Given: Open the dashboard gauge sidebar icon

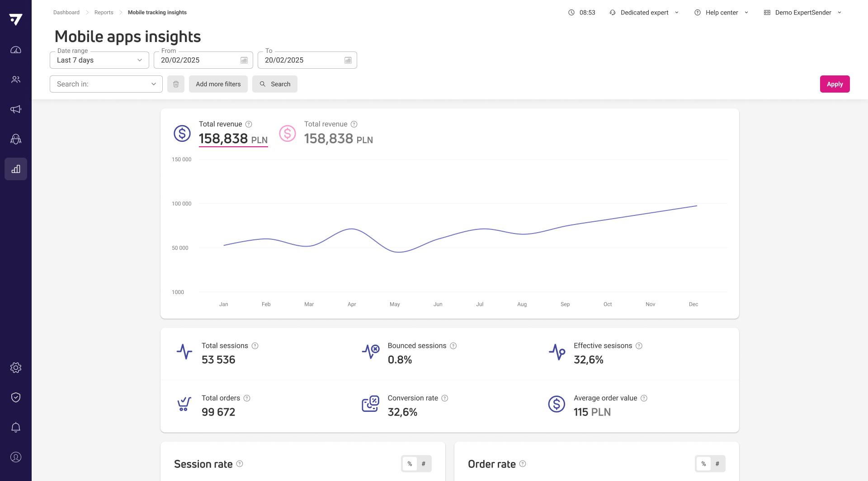Looking at the screenshot, I should coord(16,50).
